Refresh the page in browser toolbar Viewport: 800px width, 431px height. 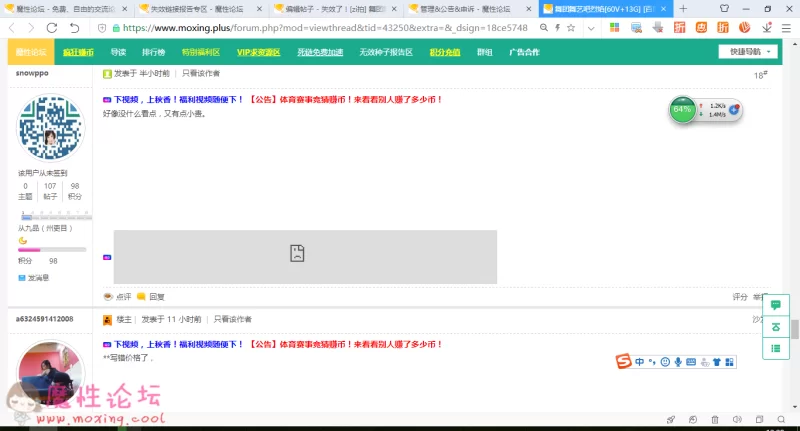52,28
